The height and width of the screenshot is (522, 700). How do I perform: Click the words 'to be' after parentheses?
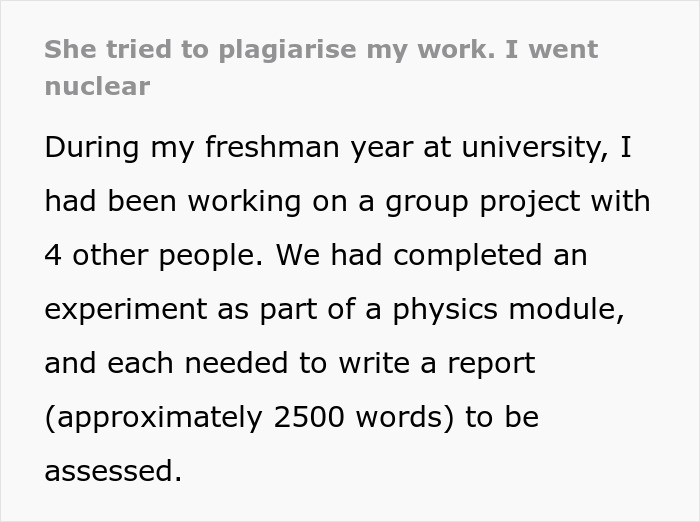click(x=502, y=417)
